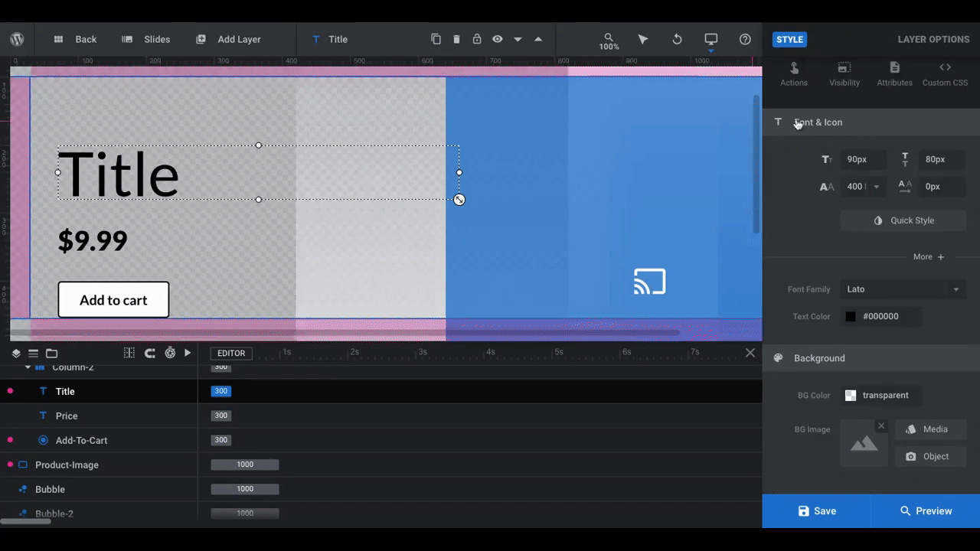Open the help question mark icon

745,39
